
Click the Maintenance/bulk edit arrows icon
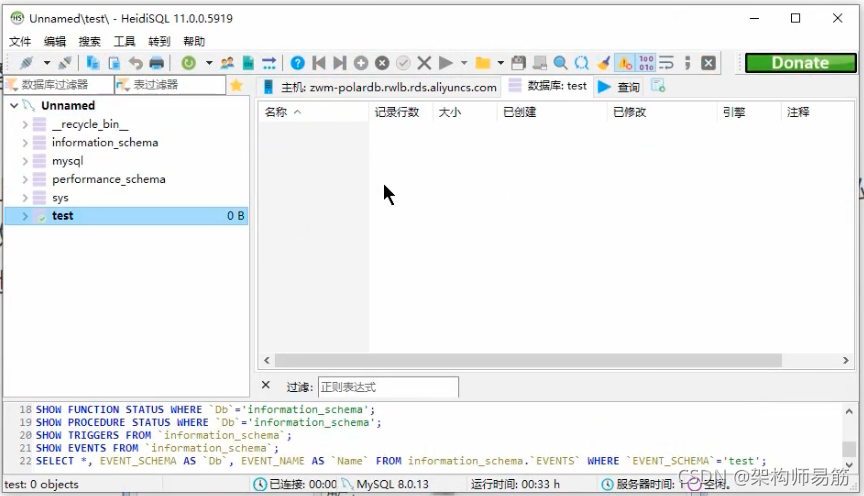(269, 63)
